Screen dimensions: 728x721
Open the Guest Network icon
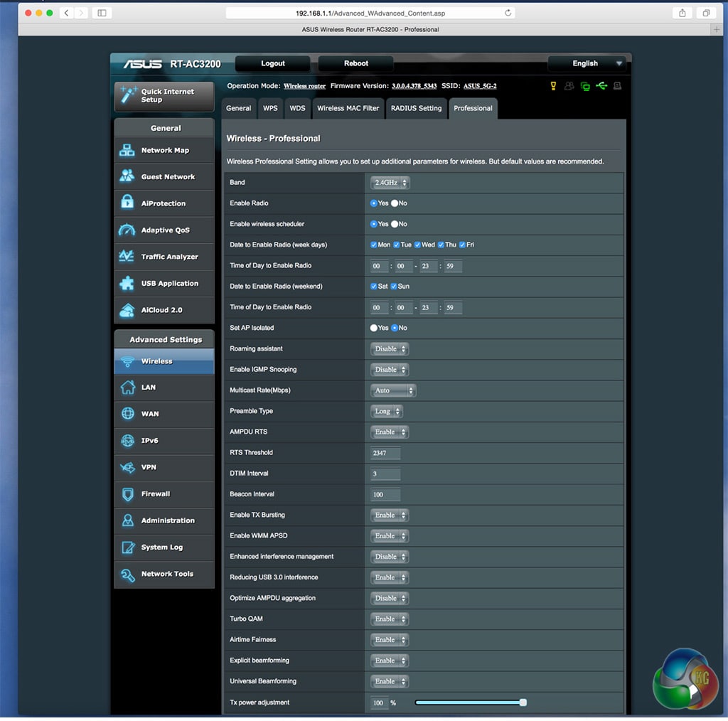point(127,176)
